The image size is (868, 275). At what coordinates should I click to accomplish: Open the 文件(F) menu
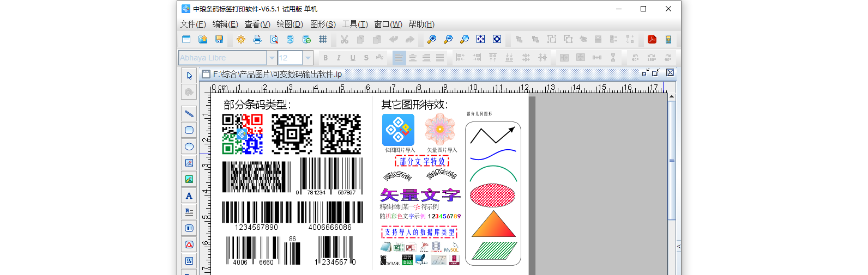(193, 24)
